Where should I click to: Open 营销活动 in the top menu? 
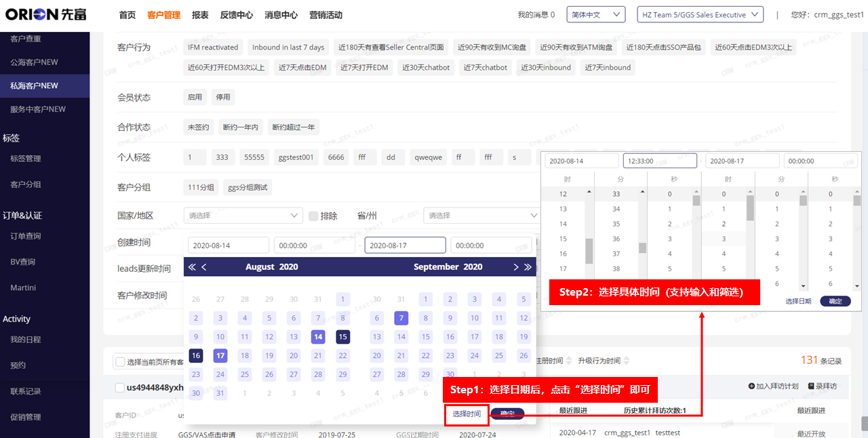pos(325,15)
